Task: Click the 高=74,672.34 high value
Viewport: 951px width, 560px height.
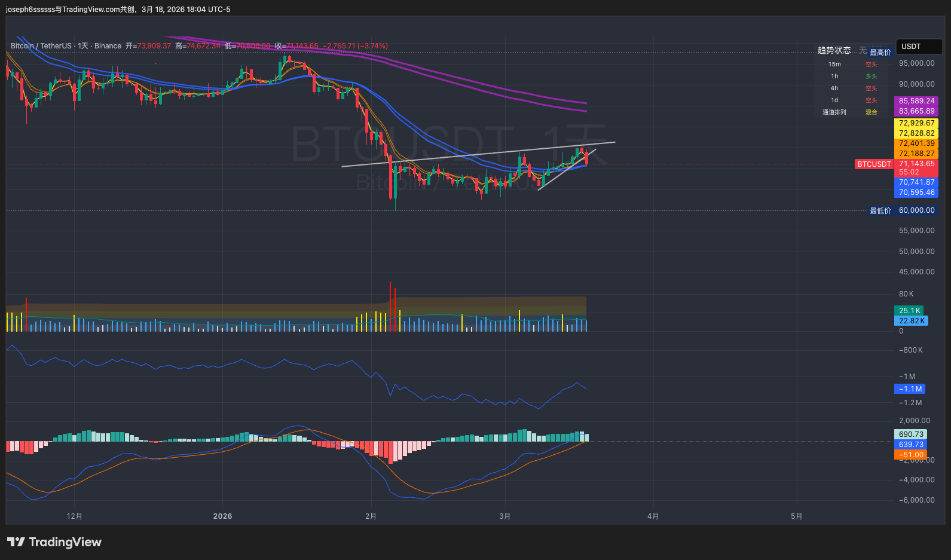Action: click(198, 46)
